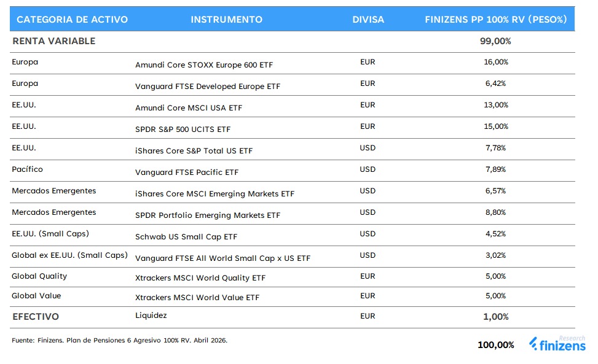Click Mercados Emergentes category of SPDR Portfolio row

point(53,212)
